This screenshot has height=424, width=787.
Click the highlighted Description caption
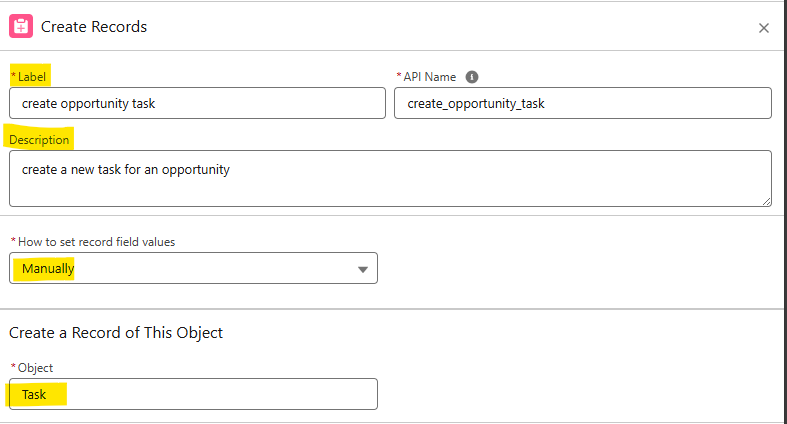pos(39,140)
